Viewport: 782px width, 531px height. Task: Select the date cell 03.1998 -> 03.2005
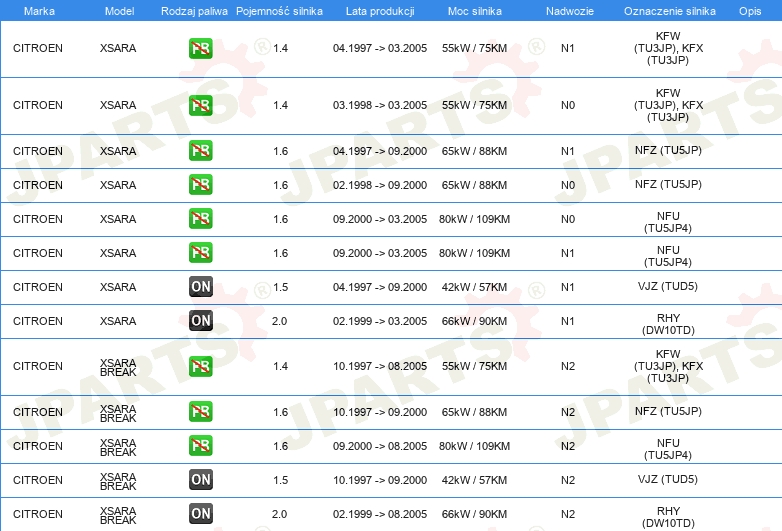click(x=380, y=105)
